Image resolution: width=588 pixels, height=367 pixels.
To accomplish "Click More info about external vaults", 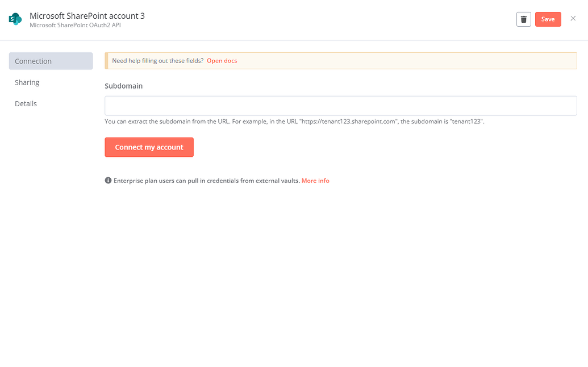I will point(315,181).
